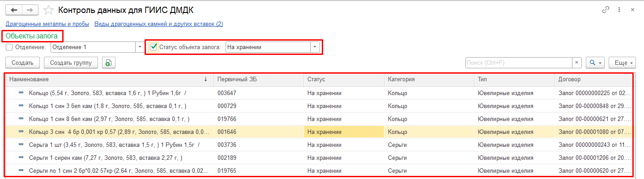Click inside the Поиск search field

[x=519, y=63]
